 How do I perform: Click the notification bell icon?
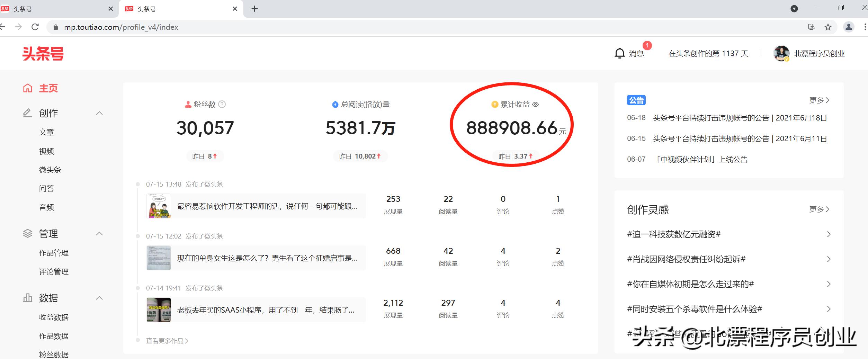pyautogui.click(x=619, y=53)
